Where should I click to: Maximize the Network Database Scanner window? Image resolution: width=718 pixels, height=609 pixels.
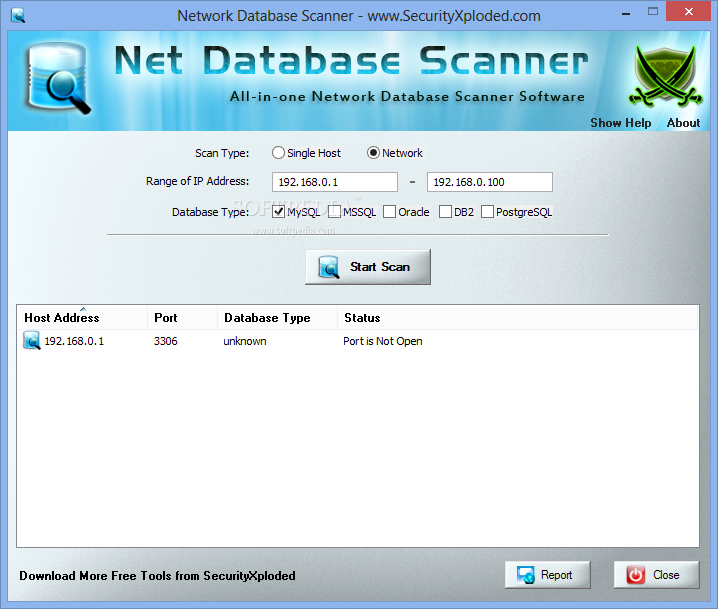click(x=653, y=12)
